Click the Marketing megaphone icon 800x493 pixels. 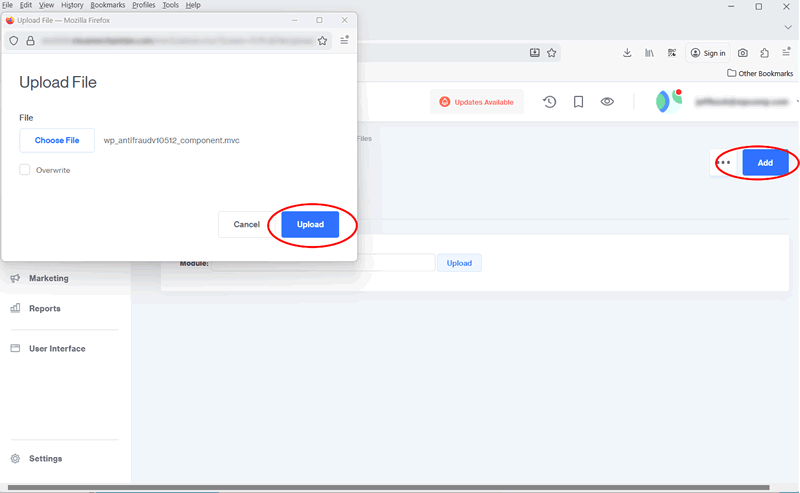coord(15,278)
